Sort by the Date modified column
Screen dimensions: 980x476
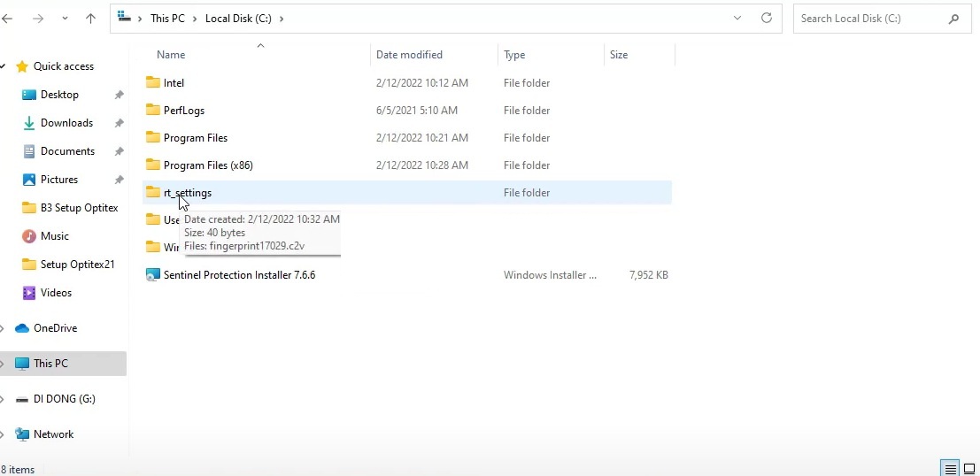[x=409, y=55]
